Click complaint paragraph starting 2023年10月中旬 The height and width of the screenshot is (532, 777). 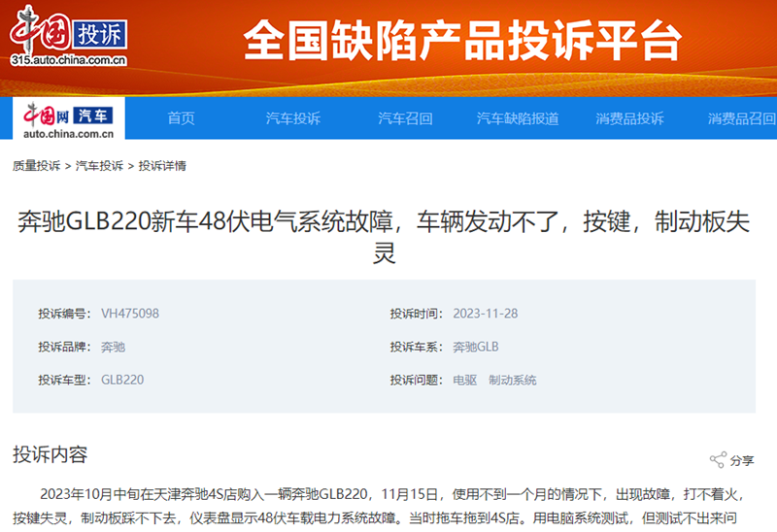[x=379, y=506]
